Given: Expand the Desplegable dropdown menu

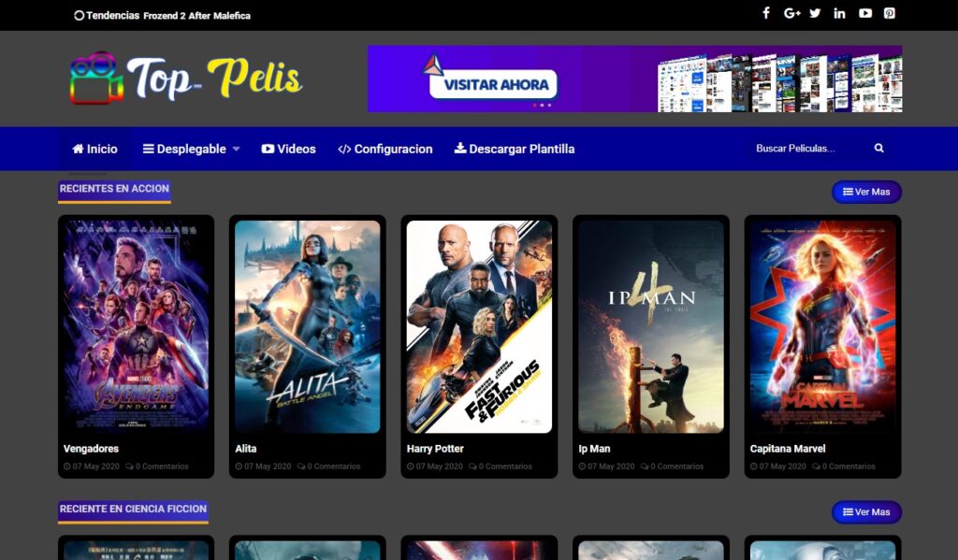Looking at the screenshot, I should tap(191, 149).
